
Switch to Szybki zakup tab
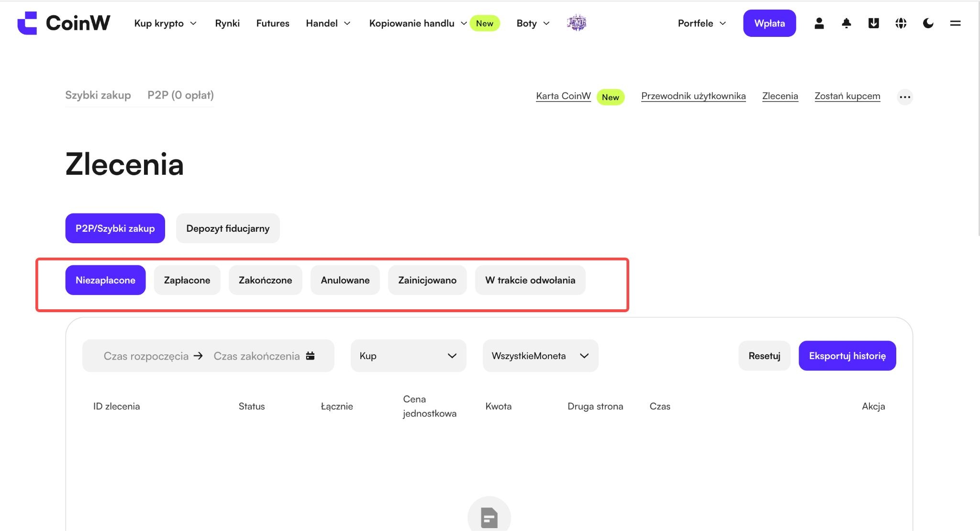point(98,95)
